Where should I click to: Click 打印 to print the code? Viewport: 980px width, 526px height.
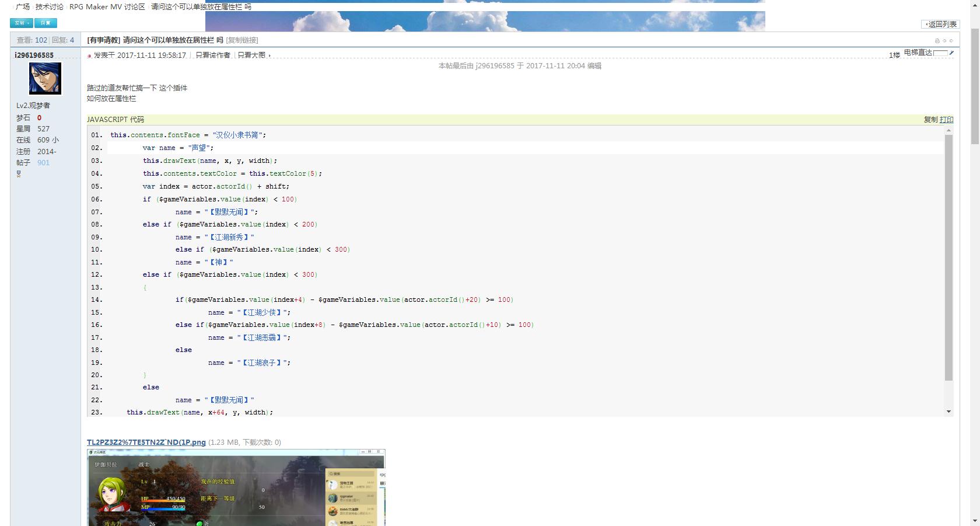tap(947, 119)
